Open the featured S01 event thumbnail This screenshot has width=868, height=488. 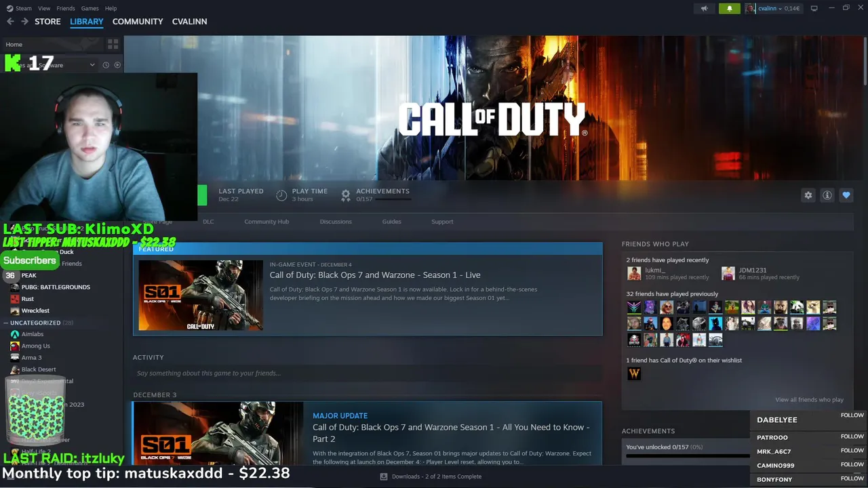click(x=201, y=296)
